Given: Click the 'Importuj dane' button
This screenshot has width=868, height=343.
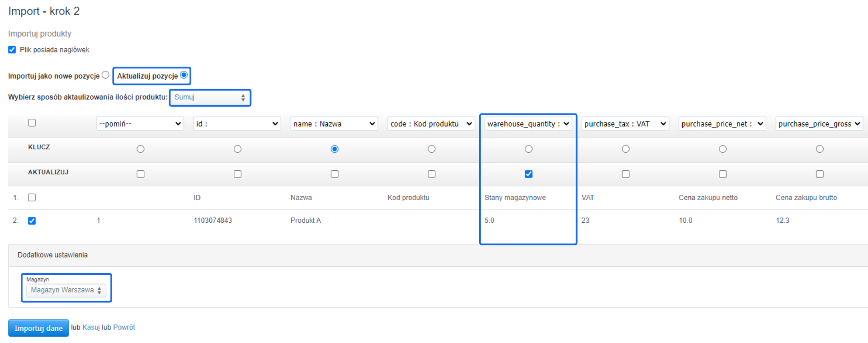Looking at the screenshot, I should click(x=38, y=328).
